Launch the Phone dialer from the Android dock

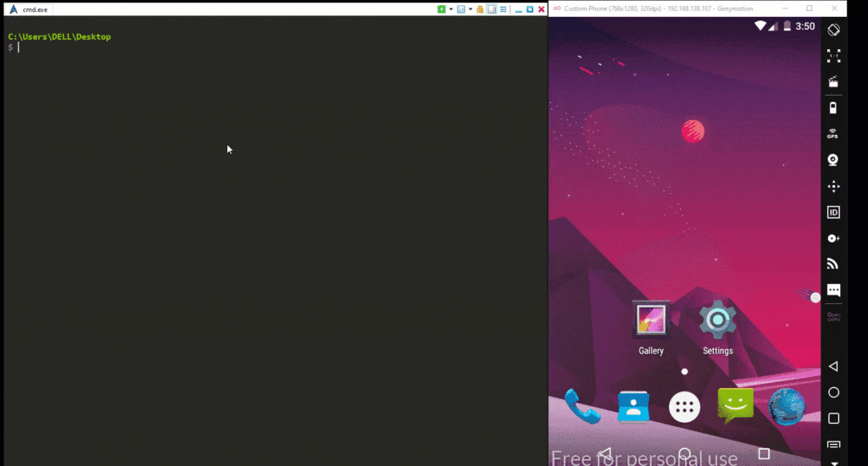(581, 407)
